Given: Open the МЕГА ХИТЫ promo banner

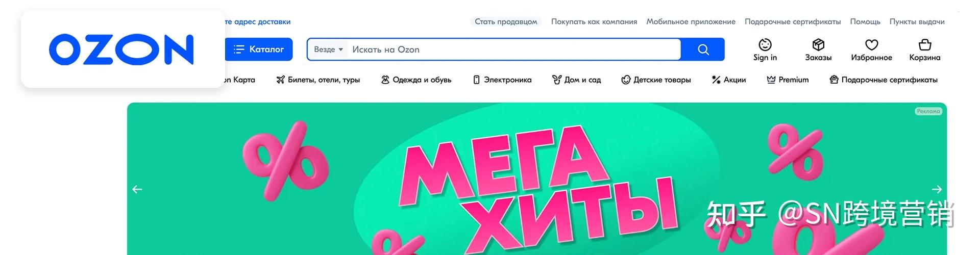Looking at the screenshot, I should (x=537, y=178).
